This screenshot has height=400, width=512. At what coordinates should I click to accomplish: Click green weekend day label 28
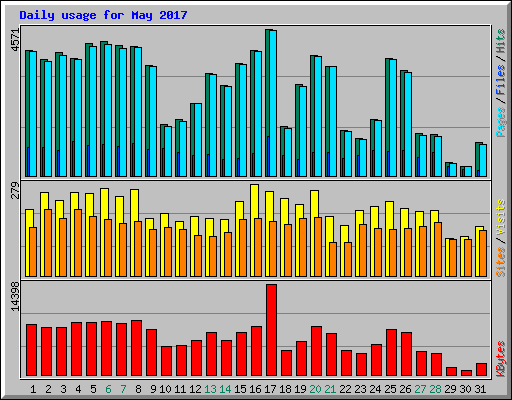[435, 389]
